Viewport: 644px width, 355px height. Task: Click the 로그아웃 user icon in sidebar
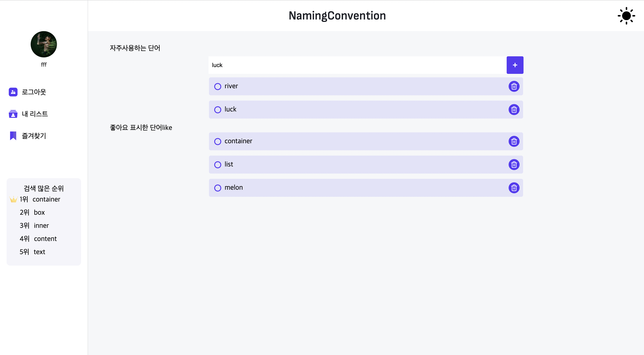[x=13, y=92]
